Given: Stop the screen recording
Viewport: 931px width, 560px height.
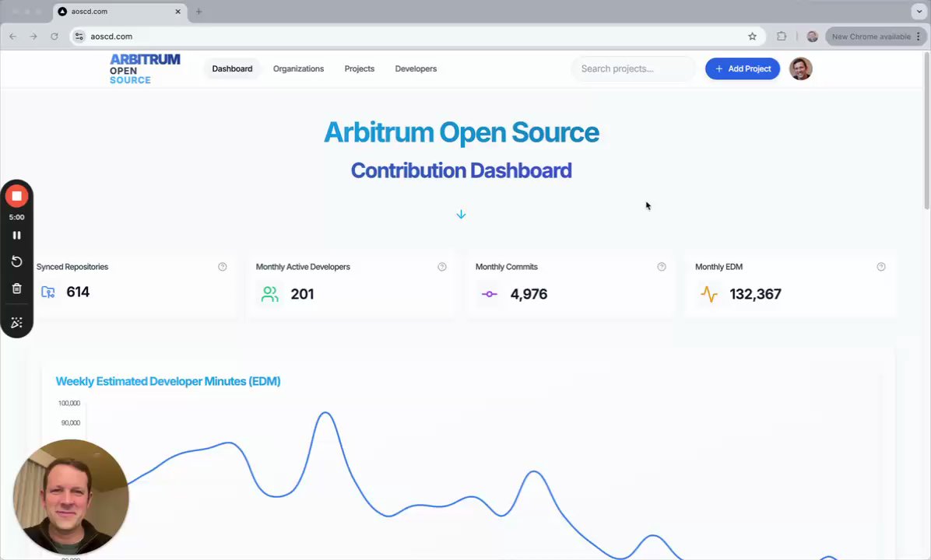Looking at the screenshot, I should pos(16,196).
